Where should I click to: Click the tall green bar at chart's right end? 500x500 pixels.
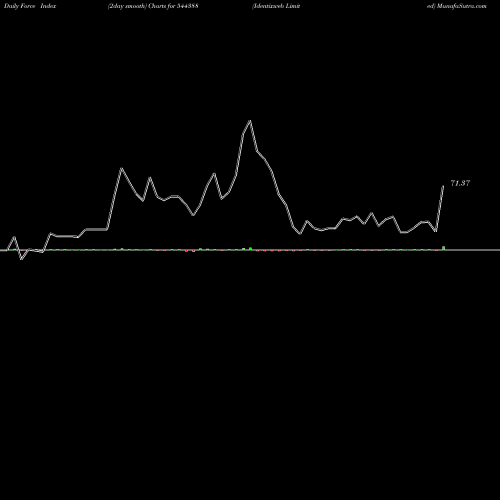tap(443, 248)
